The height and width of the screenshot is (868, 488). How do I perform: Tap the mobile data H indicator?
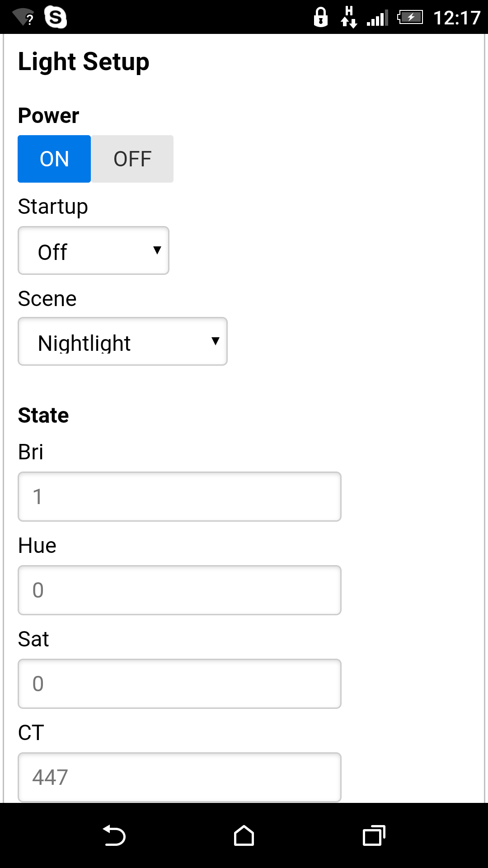point(349,17)
